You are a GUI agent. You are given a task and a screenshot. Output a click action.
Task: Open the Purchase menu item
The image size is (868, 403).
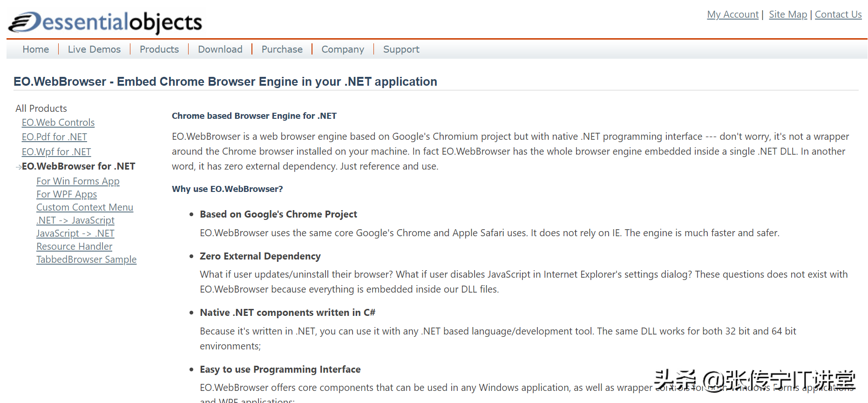click(282, 49)
